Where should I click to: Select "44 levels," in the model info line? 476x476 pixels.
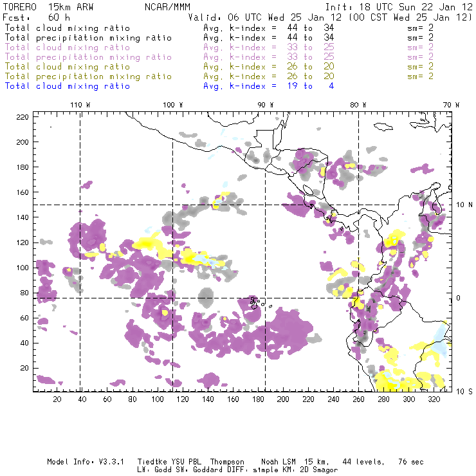[363, 462]
